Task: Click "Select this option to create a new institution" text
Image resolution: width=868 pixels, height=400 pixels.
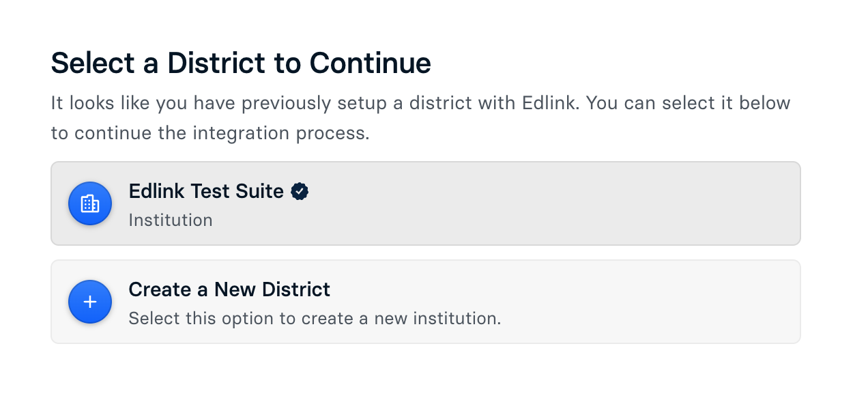Action: pos(315,319)
